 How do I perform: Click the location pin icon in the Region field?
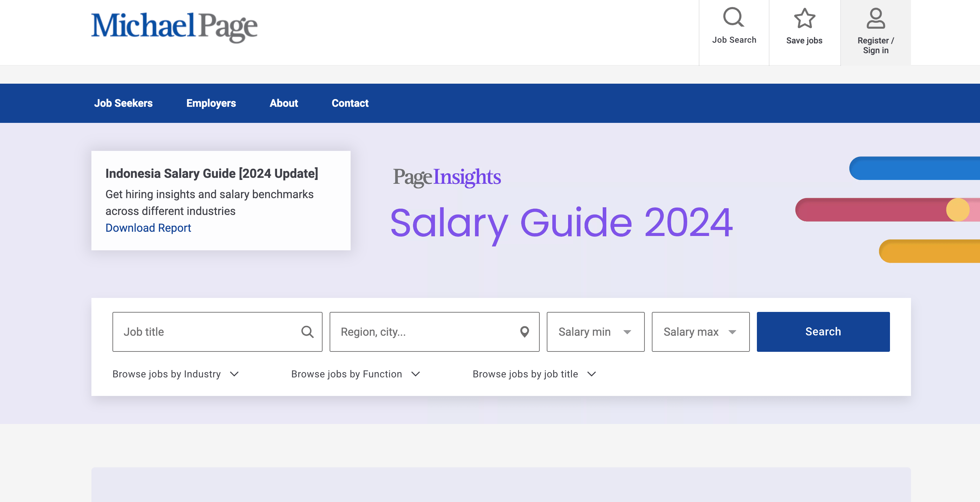pyautogui.click(x=524, y=332)
